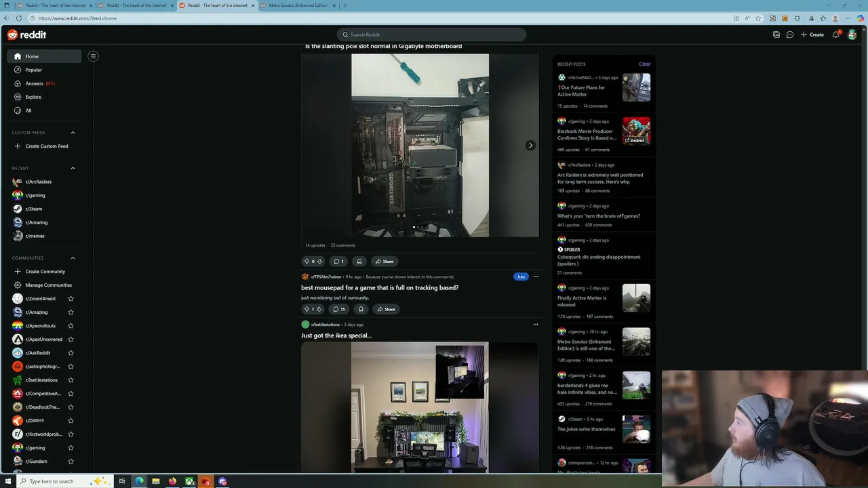
Task: Open the Bioshock Movie recent post thumbnail
Action: pos(636,131)
